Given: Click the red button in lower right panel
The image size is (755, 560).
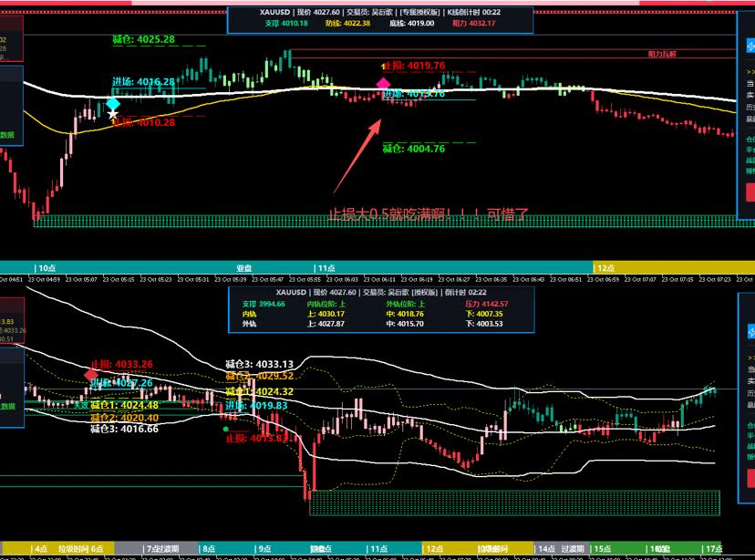Looking at the screenshot, I should [750, 478].
